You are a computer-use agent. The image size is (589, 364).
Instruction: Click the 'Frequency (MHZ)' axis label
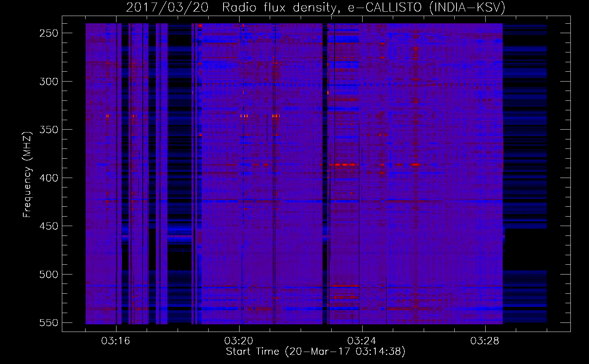pyautogui.click(x=28, y=174)
